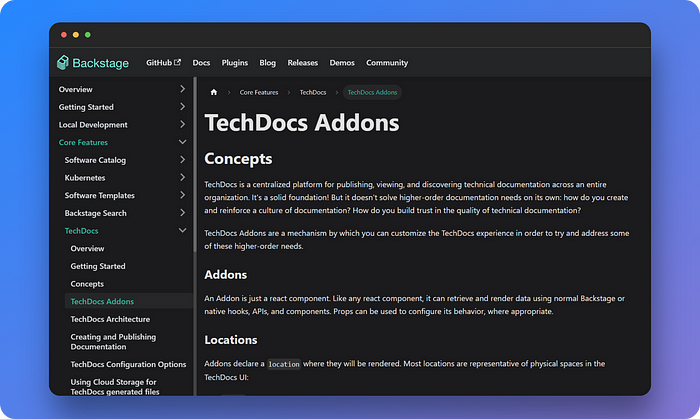Expand Getting Started top-level chevron
Viewport: 700px width, 419px height.
click(x=182, y=107)
